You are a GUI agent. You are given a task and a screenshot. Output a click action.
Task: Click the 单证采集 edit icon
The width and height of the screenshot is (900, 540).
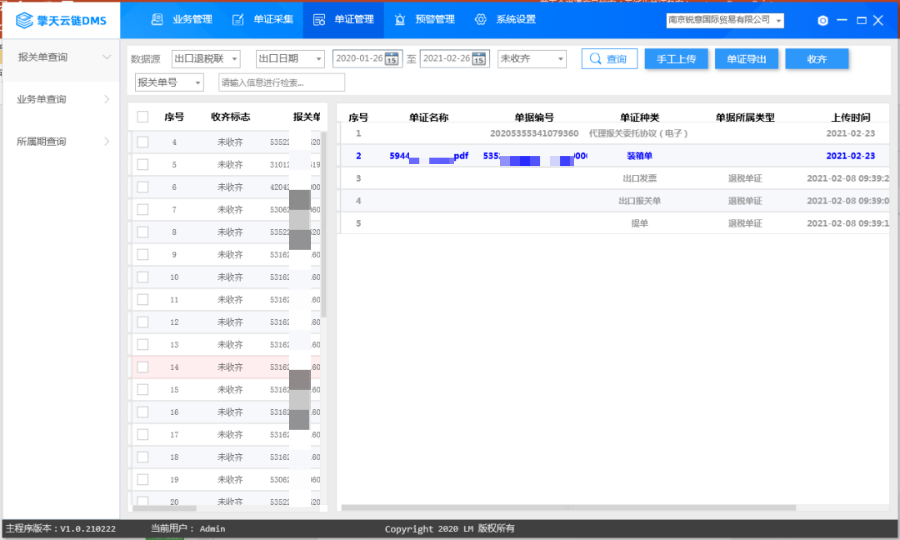click(238, 20)
